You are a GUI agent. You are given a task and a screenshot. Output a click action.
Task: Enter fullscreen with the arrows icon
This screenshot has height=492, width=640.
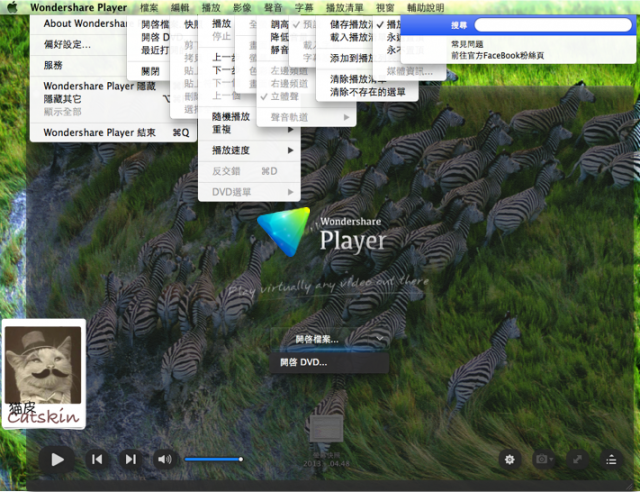click(x=577, y=460)
